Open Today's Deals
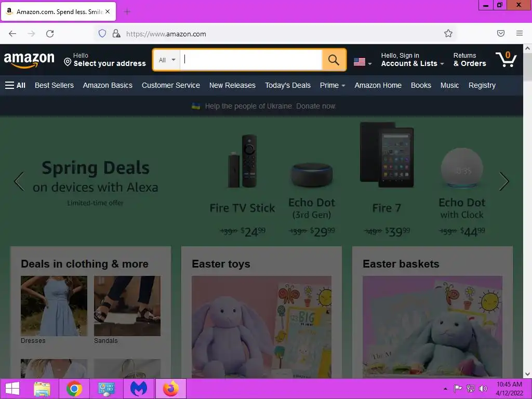Viewport: 532px width, 399px height. [288, 85]
